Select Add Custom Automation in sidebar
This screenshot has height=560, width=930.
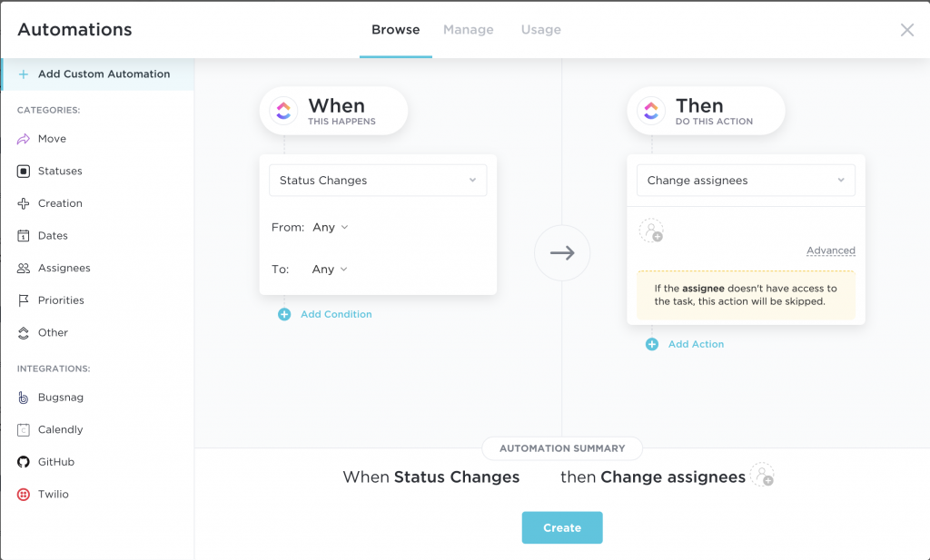(97, 74)
